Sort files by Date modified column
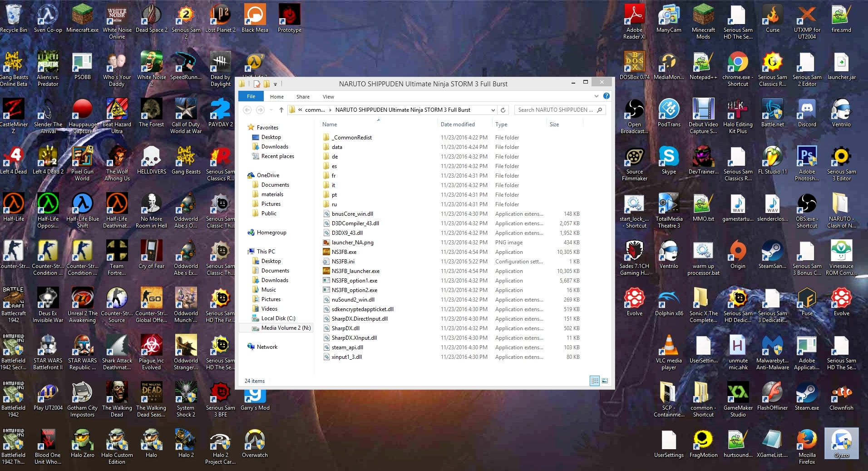The image size is (868, 471). coord(465,124)
